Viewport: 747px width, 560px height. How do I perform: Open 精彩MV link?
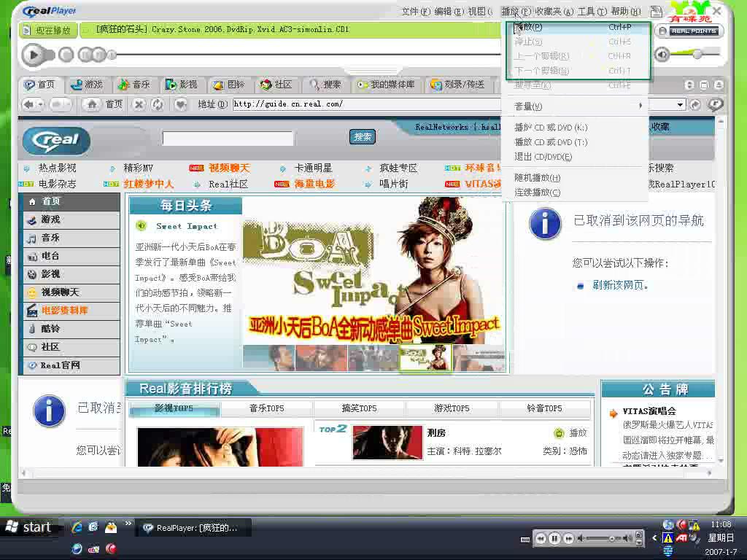tap(138, 168)
